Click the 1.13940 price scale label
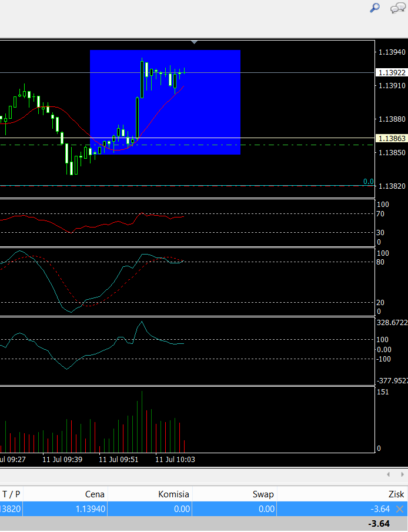The image size is (408, 532). coord(392,52)
